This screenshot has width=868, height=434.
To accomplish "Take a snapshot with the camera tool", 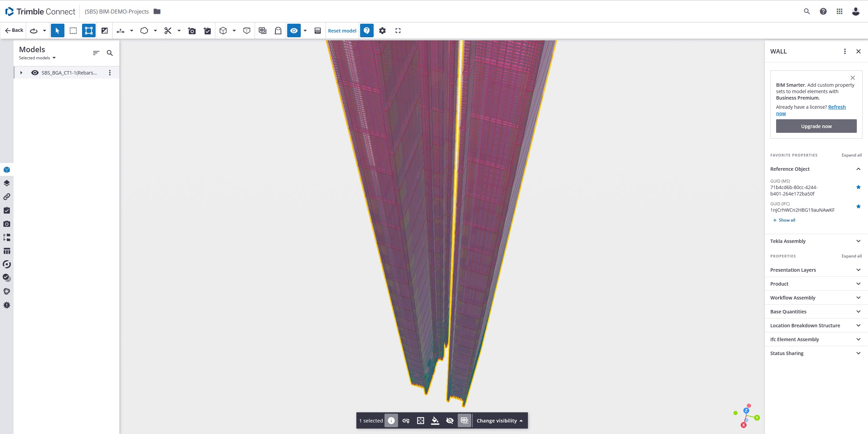I will (x=192, y=30).
